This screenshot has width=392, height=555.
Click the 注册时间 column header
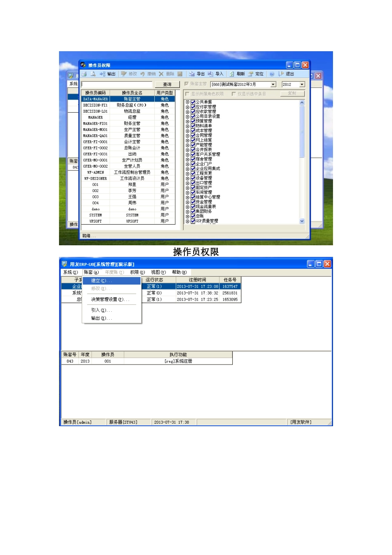coord(197,280)
